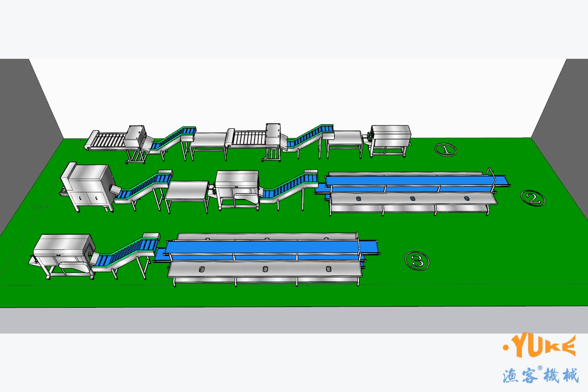This screenshot has height=392, width=588.
Task: Click the circled number 1 line marker
Action: tap(446, 150)
